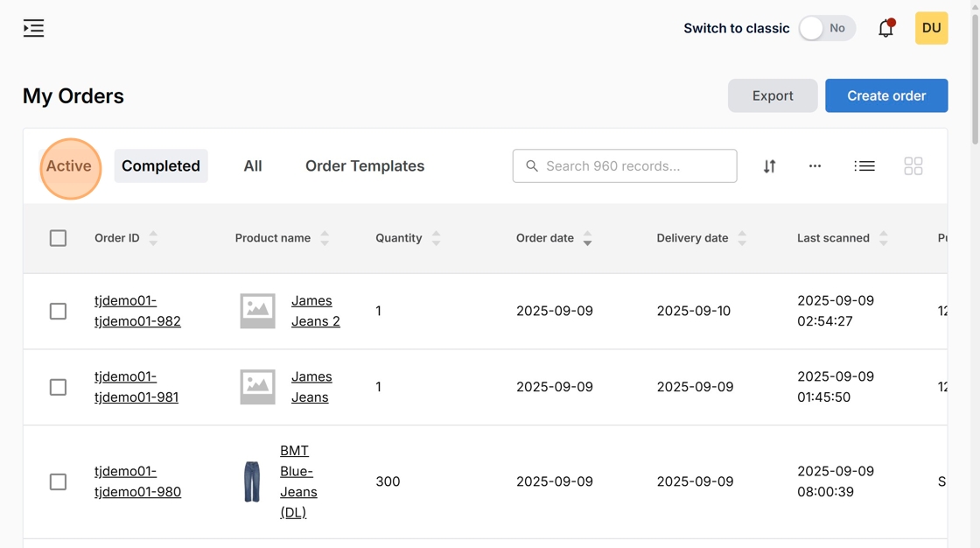Click the My Orders heading
This screenshot has width=980, height=548.
click(73, 95)
